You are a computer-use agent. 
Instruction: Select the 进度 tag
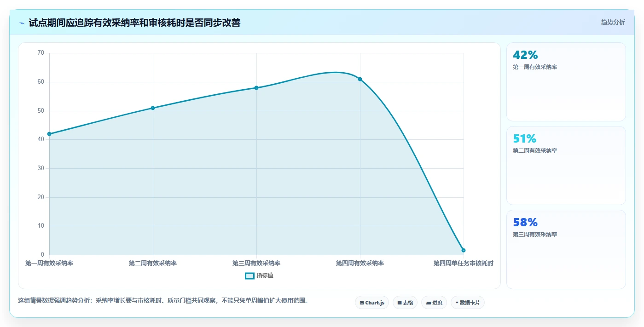click(434, 303)
